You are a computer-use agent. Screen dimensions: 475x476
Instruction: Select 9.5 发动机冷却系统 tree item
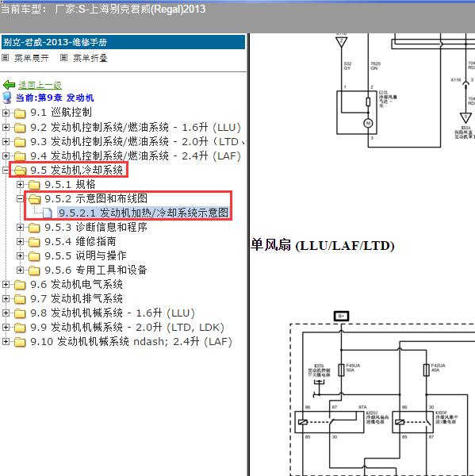tap(76, 170)
